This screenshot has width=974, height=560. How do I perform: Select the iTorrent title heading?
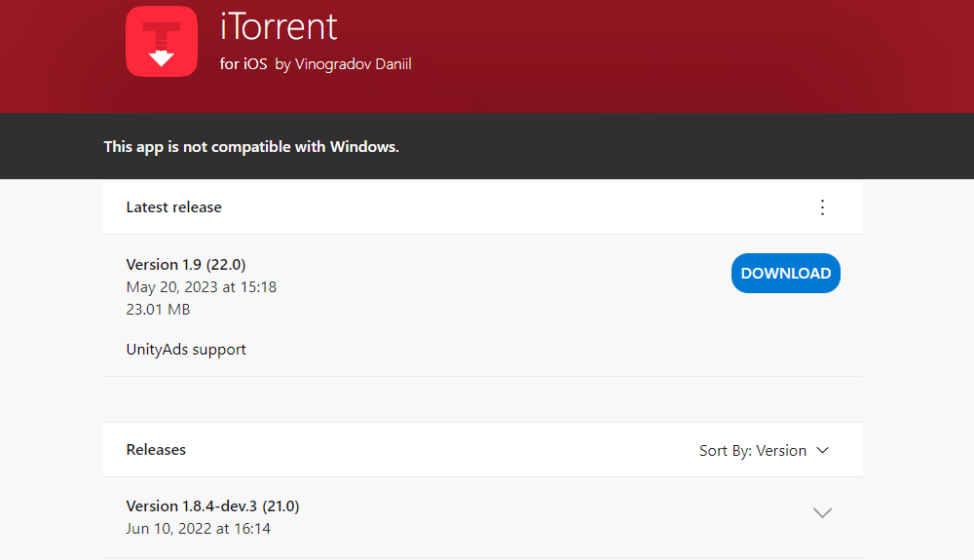[279, 26]
